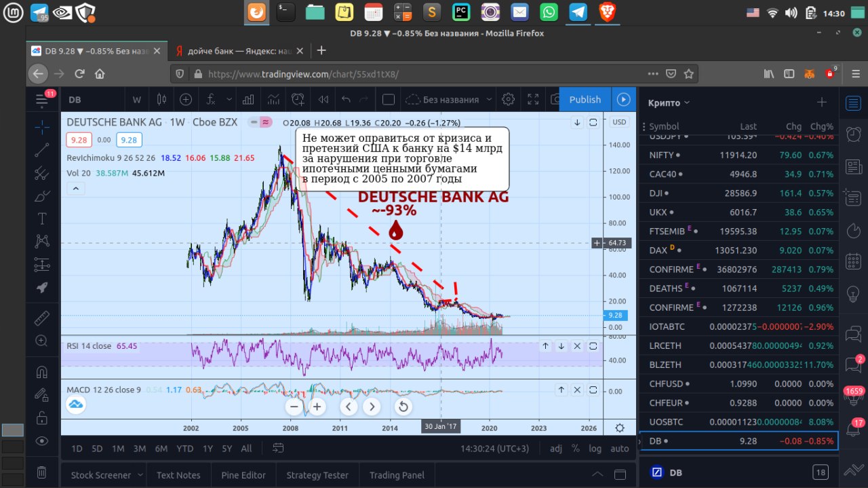Collapse the bottom panel with chevron
Screen dimensions: 868x488
click(x=597, y=474)
